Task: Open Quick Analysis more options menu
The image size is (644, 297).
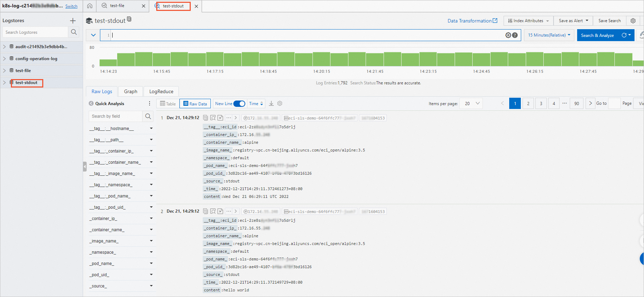Action: [x=150, y=103]
